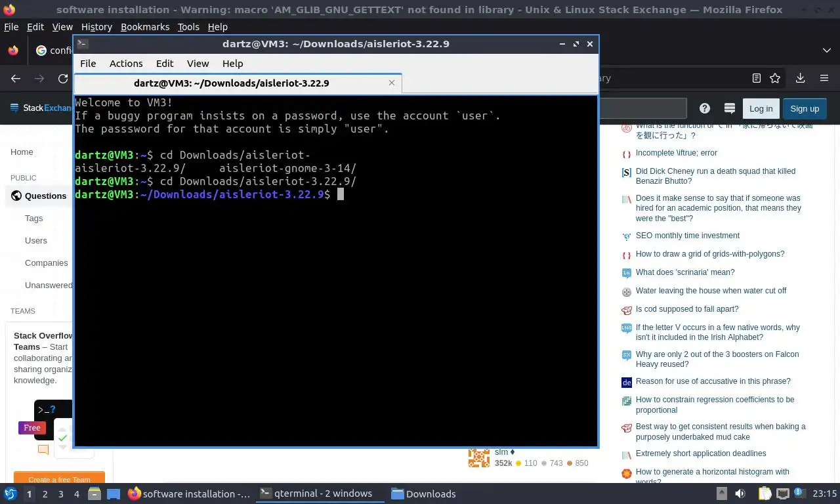This screenshot has width=840, height=504.
Task: Switch to workspace 4 in taskbar
Action: tap(76, 493)
